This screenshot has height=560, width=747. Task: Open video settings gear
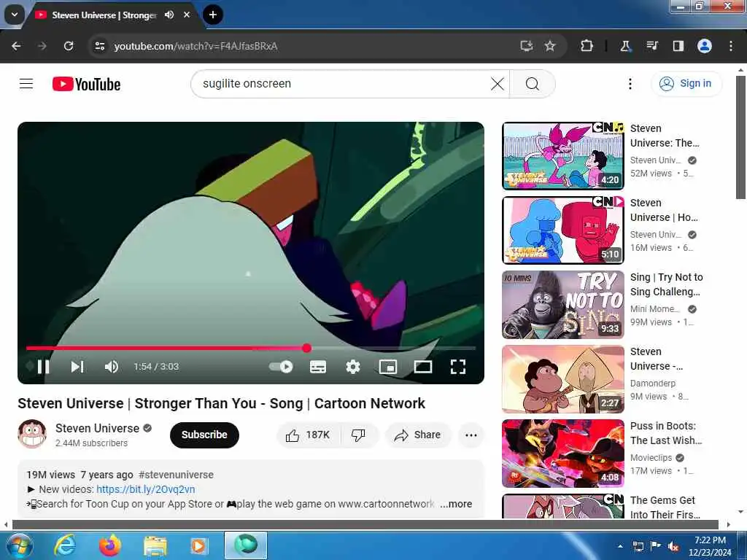(x=353, y=367)
